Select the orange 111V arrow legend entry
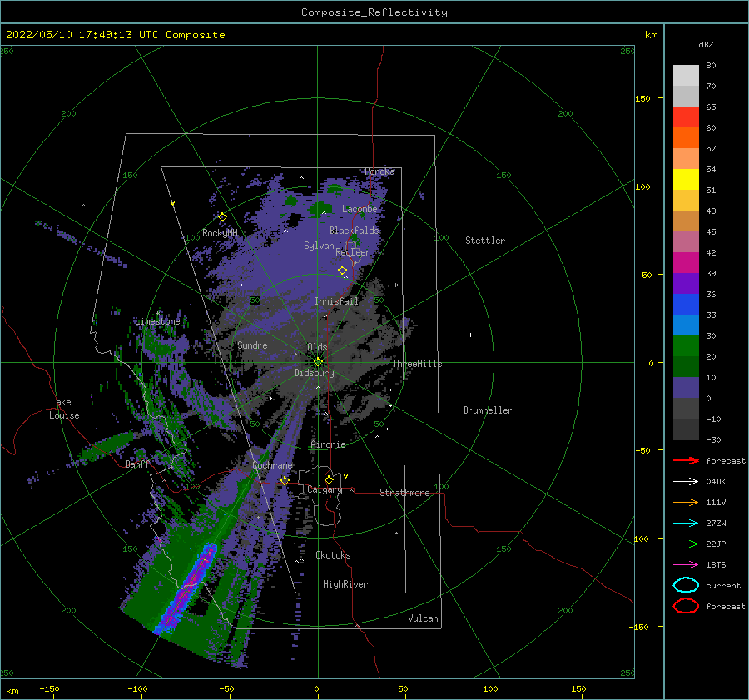This screenshot has width=749, height=700. coord(686,502)
